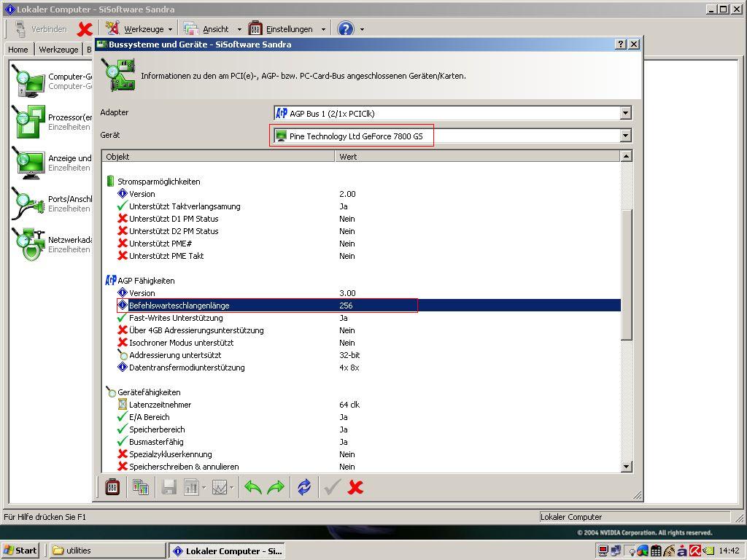Click the grey checkmark OK icon
747x560 pixels.
click(x=332, y=487)
